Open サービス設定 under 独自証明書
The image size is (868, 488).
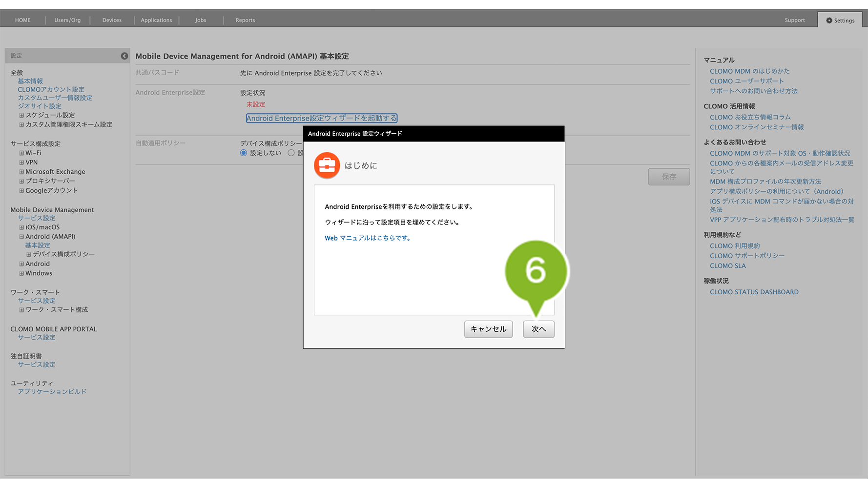(x=37, y=365)
